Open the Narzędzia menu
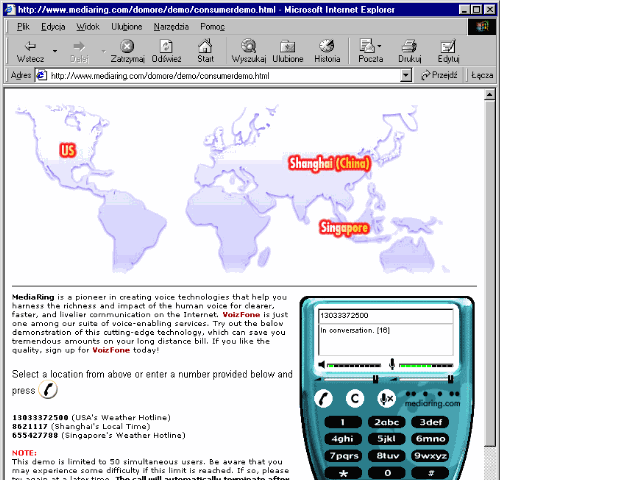The image size is (640, 480). (171, 27)
